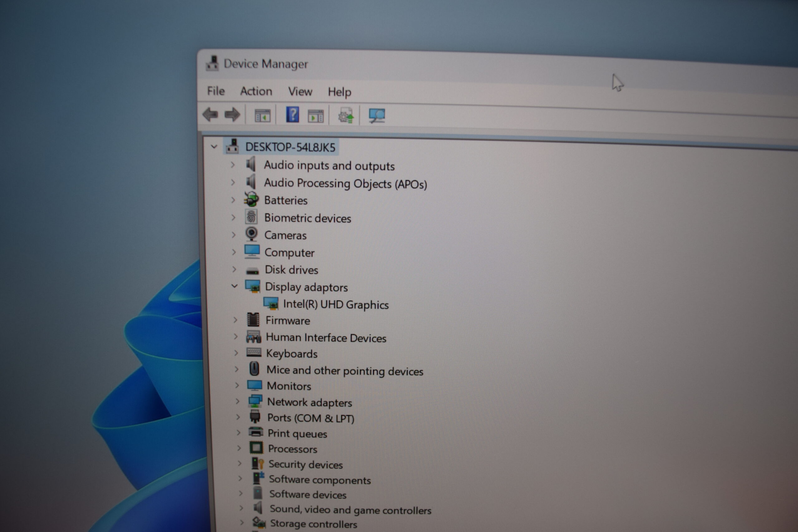This screenshot has height=532, width=798.
Task: Select the Mice and other pointing devices label
Action: tap(345, 371)
